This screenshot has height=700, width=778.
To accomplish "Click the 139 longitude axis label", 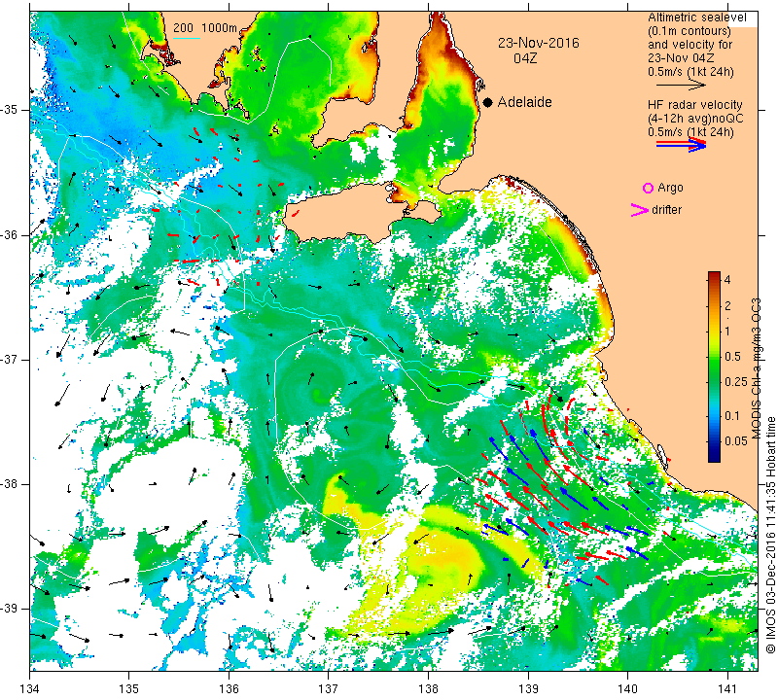I will [x=528, y=688].
